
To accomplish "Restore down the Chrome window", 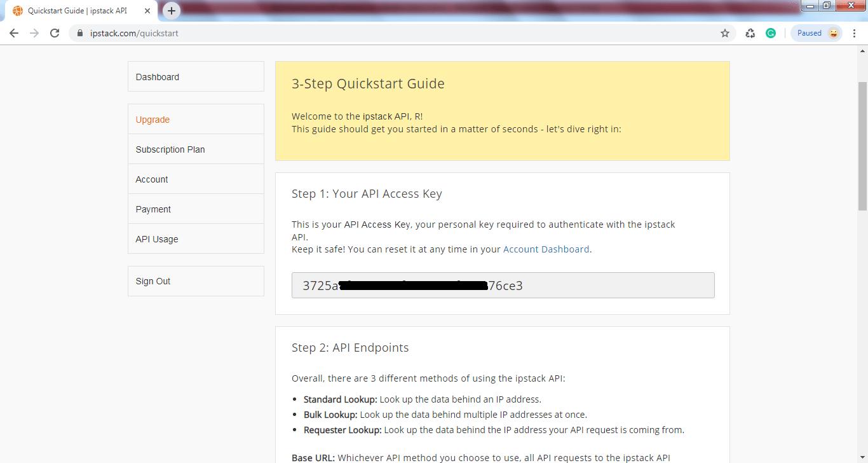I will [x=827, y=6].
